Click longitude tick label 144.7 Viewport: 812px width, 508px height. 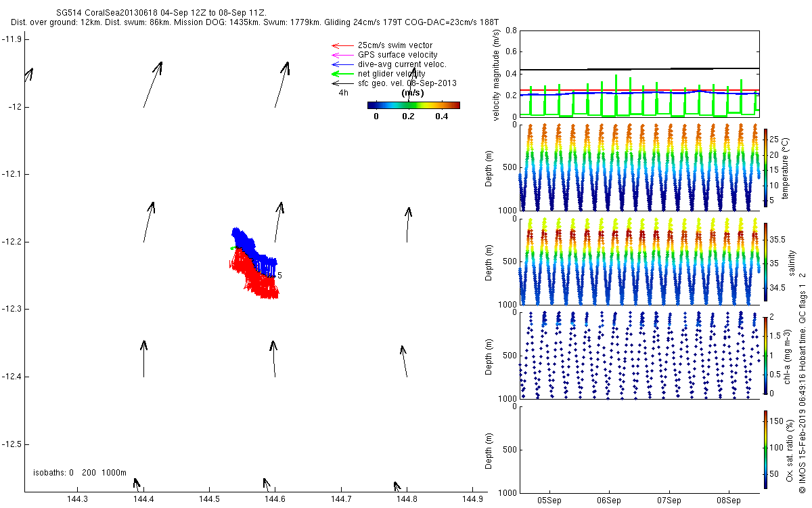[x=341, y=499]
